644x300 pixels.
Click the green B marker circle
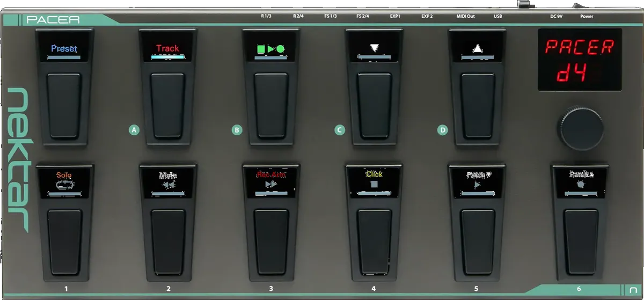(x=237, y=130)
